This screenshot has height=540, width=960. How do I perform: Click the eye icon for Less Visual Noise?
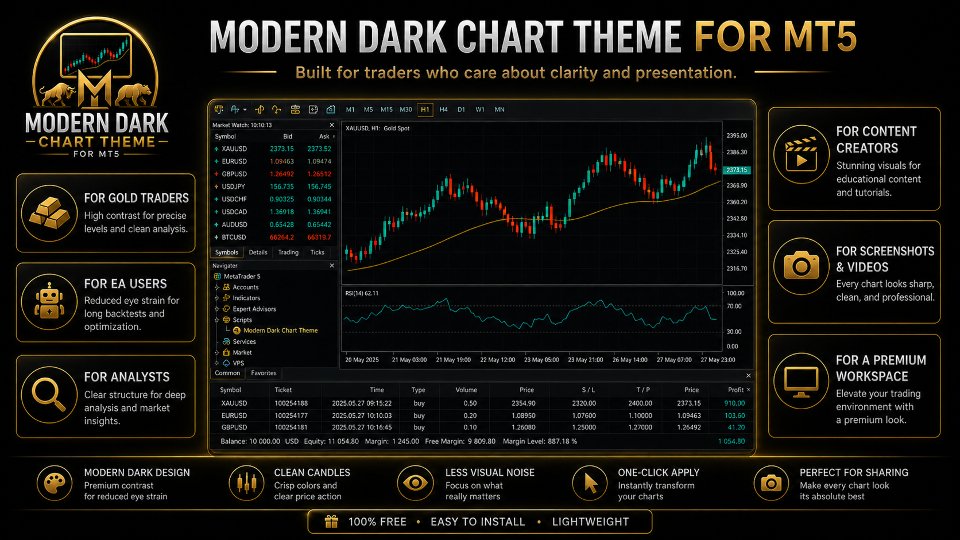point(414,483)
